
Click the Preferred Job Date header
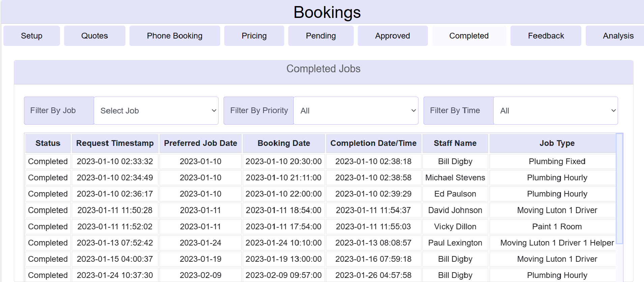pyautogui.click(x=201, y=143)
